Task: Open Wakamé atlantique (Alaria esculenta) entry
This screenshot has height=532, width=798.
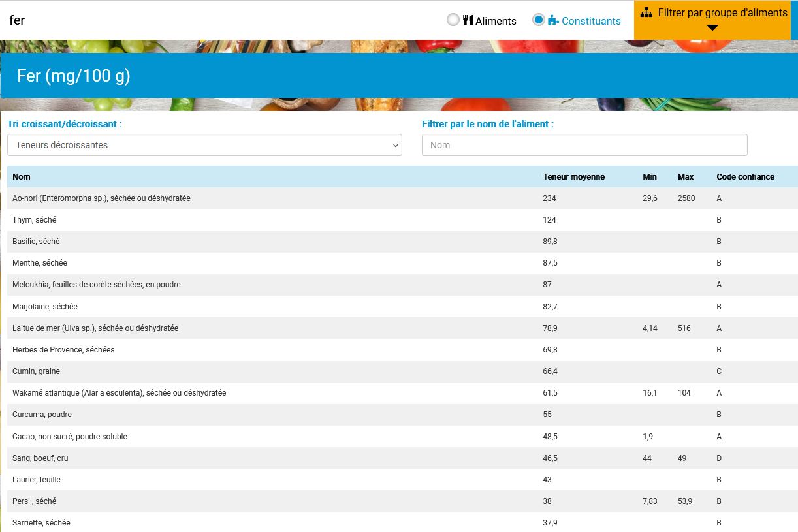Action: point(119,393)
